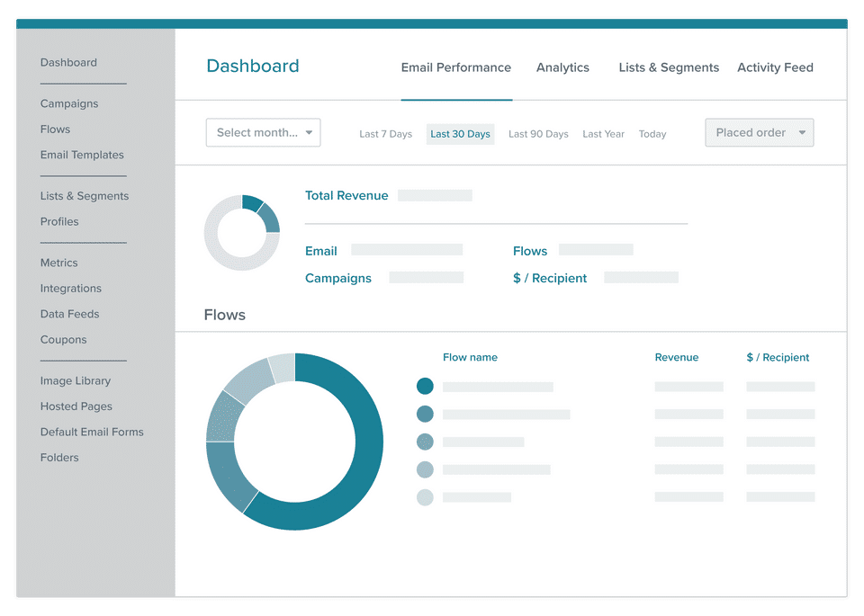Open the Placed order dropdown
The height and width of the screenshot is (616, 864).
pos(760,133)
